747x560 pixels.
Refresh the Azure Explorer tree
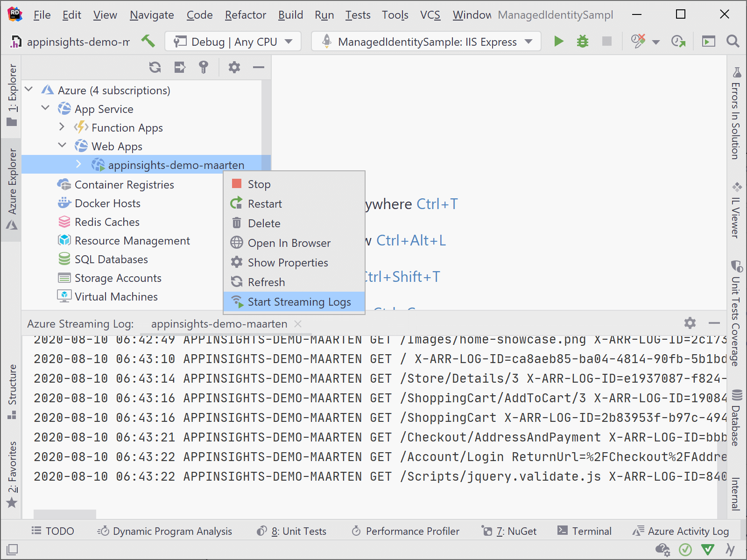pos(155,67)
